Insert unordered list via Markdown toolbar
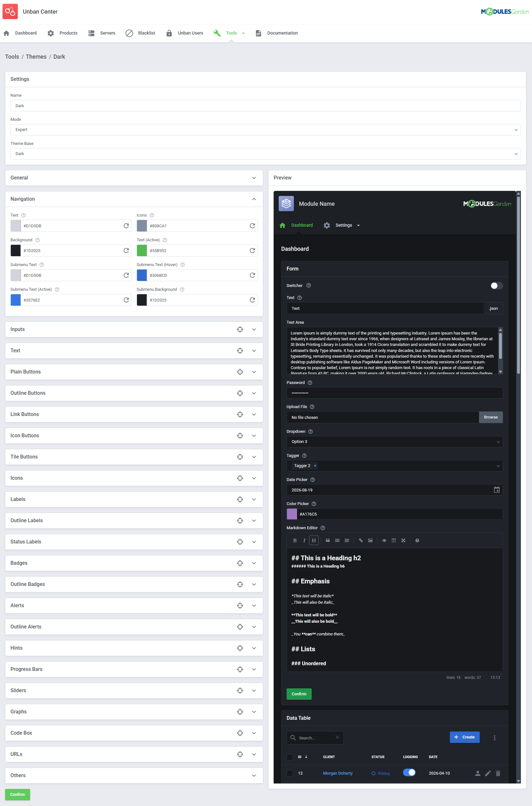Viewport: 532px width, 806px height. tap(337, 540)
